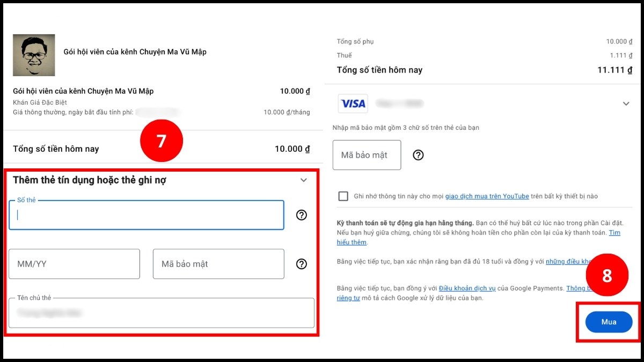This screenshot has height=362, width=644.
Task: Click the help icon beside Mã bảo mật field
Action: (x=302, y=264)
